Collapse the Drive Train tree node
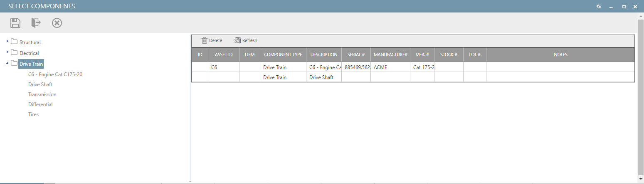 pos(7,64)
